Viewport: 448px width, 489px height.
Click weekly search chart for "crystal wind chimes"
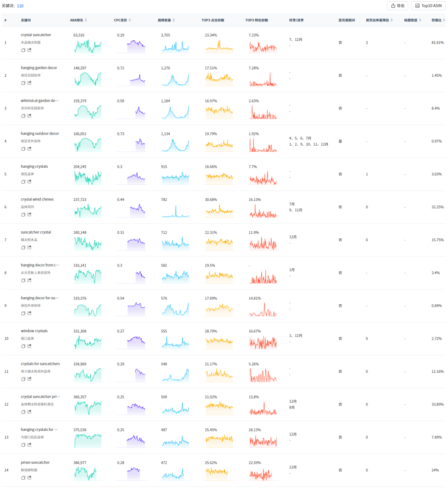175,211
